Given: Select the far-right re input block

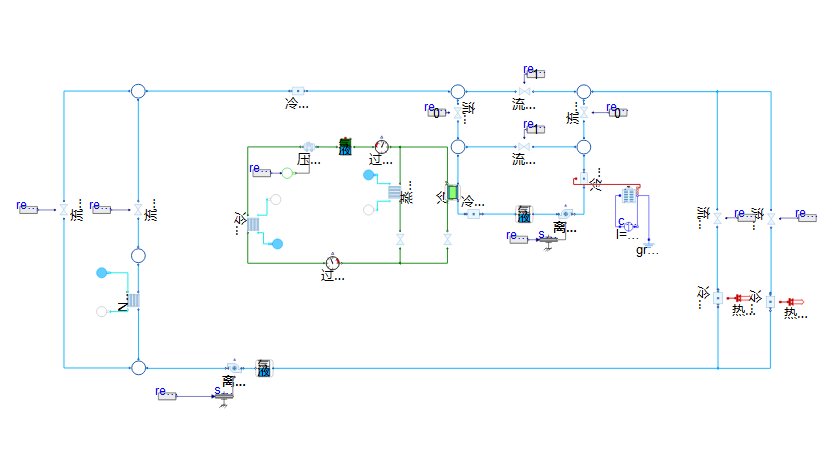Looking at the screenshot, I should point(806,213).
